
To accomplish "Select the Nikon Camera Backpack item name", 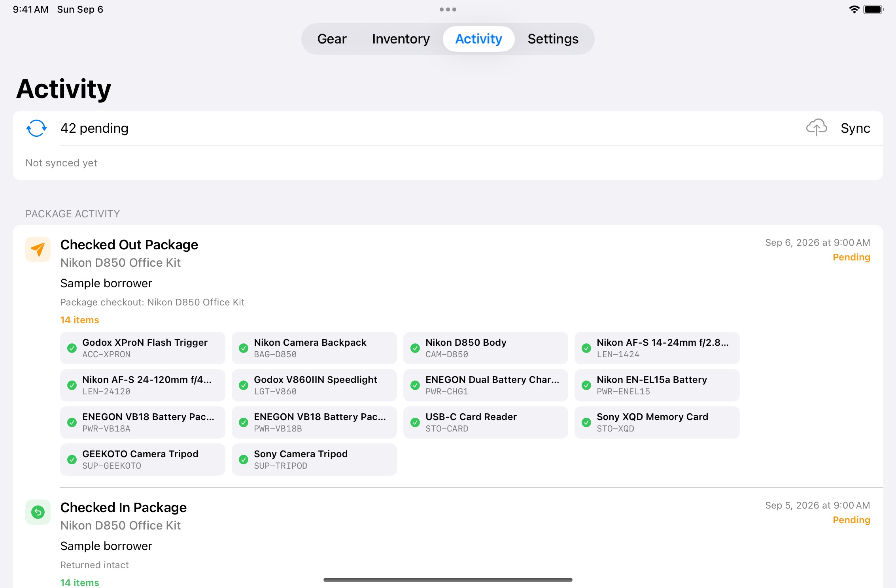I will click(310, 343).
